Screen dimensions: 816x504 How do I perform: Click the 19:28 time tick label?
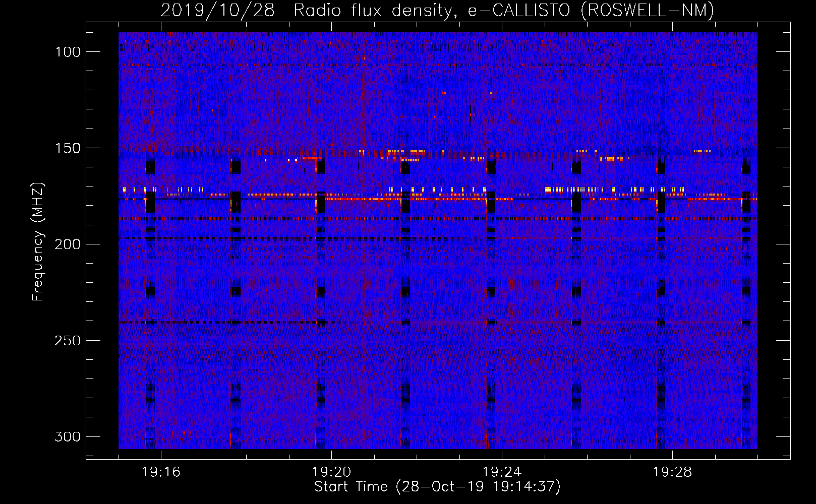pos(672,472)
